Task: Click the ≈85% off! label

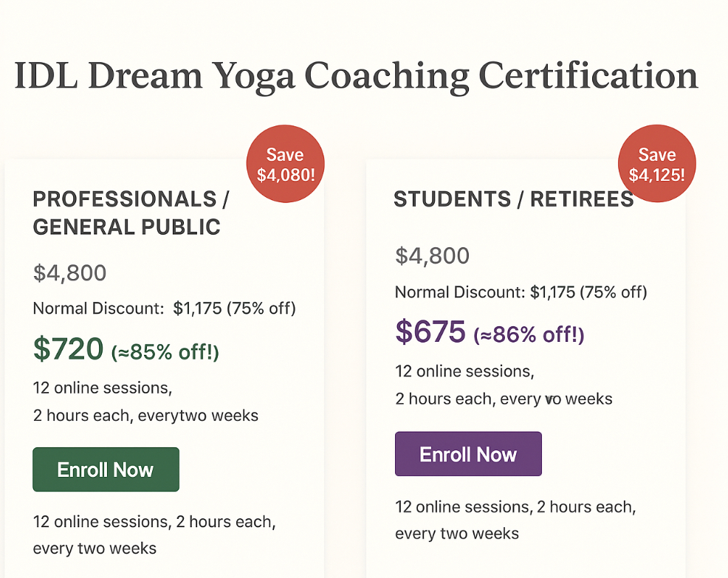Action: pos(165,352)
